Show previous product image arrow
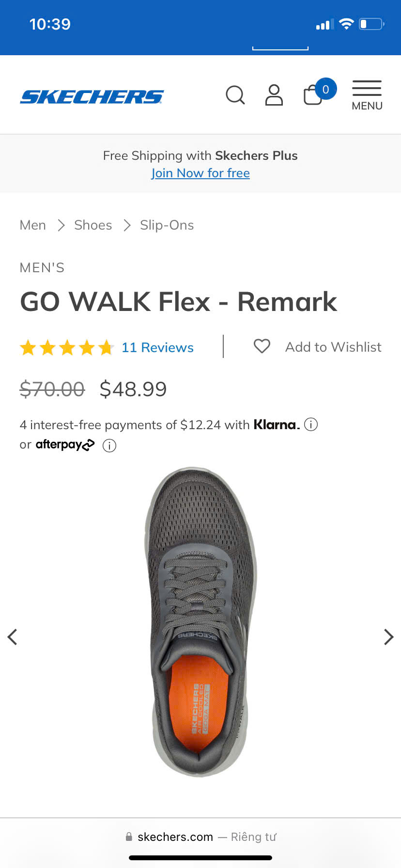Screen dimensions: 401x868 click(x=13, y=637)
